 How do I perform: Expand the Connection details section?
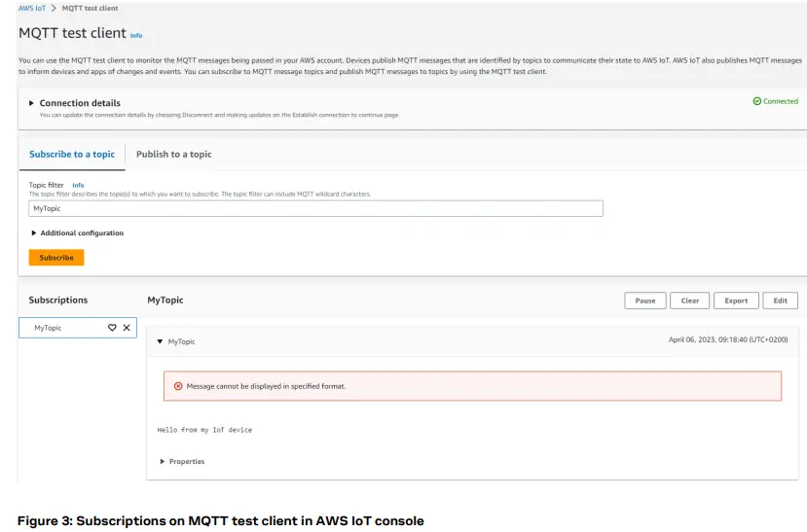click(x=31, y=103)
